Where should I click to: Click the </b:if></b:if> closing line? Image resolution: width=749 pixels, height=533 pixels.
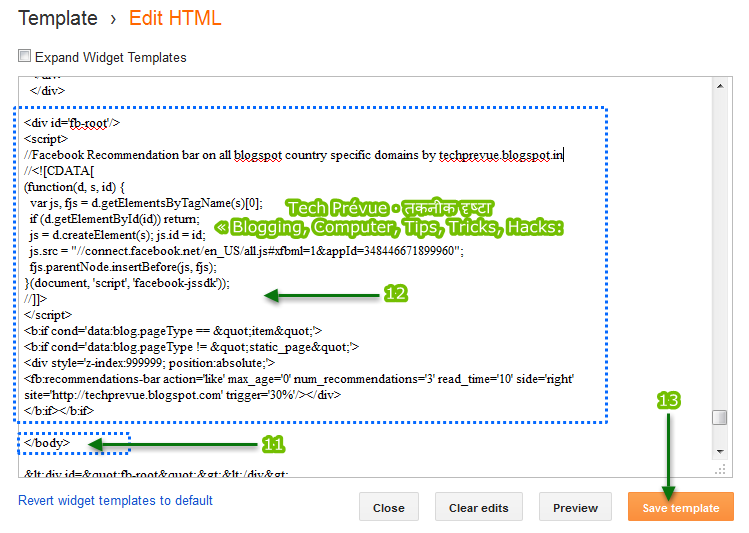59,410
